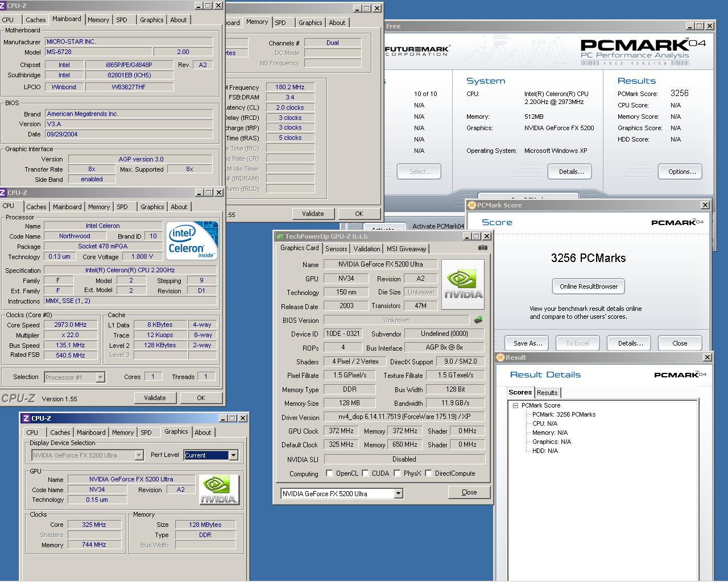This screenshot has width=728, height=582.
Task: Select the HDD: N/A tree row
Action: (x=545, y=451)
